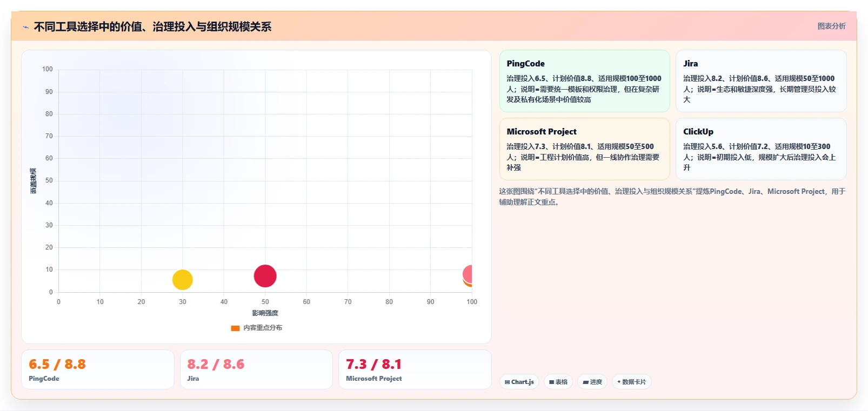Click the 数据卡片 tag icon
Image resolution: width=868 pixels, height=411 pixels.
pyautogui.click(x=619, y=382)
